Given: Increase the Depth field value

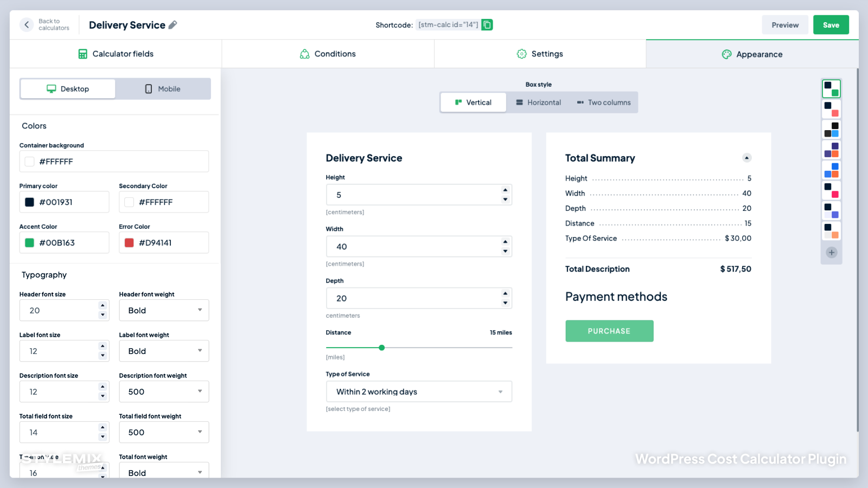Looking at the screenshot, I should 505,293.
